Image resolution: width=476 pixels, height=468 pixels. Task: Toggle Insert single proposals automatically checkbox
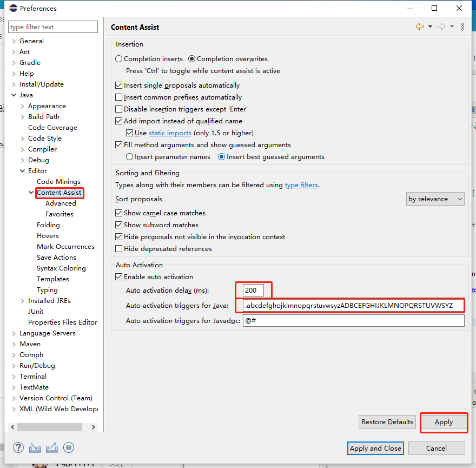coord(118,85)
